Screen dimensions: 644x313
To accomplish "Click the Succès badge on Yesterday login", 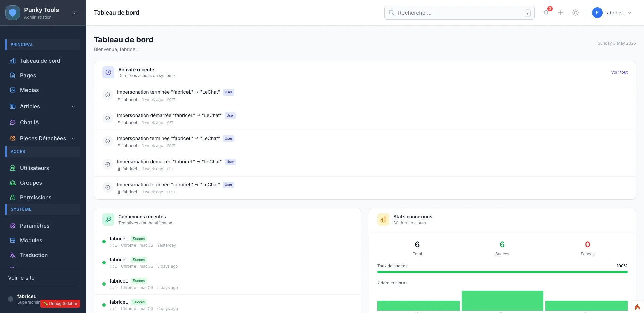I will (x=139, y=239).
